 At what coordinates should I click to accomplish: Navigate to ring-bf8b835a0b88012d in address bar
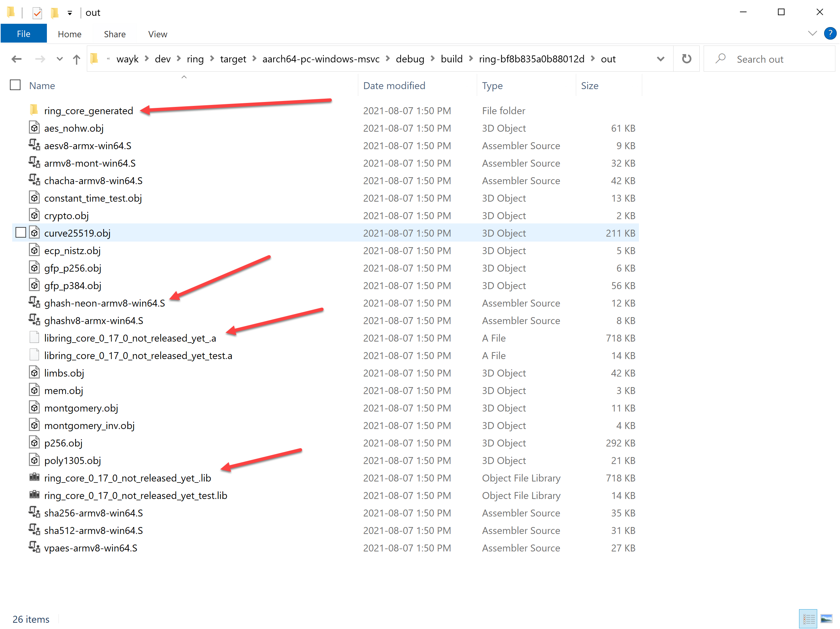coord(531,59)
